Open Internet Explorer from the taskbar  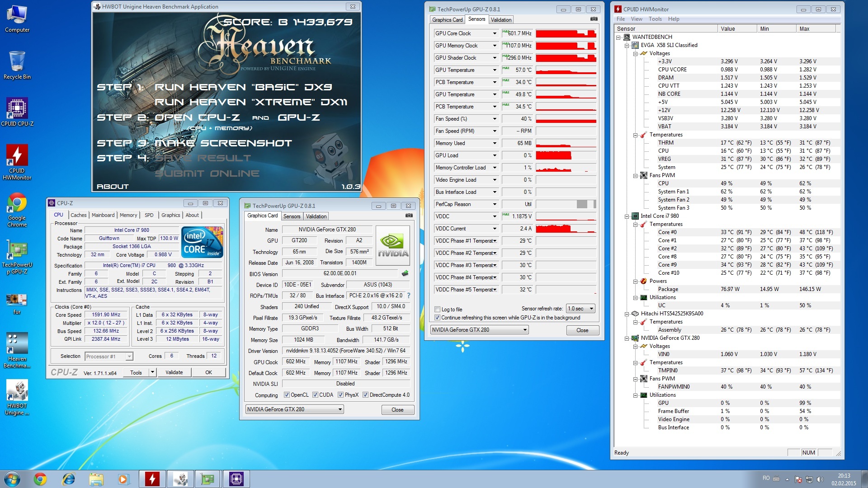[68, 479]
